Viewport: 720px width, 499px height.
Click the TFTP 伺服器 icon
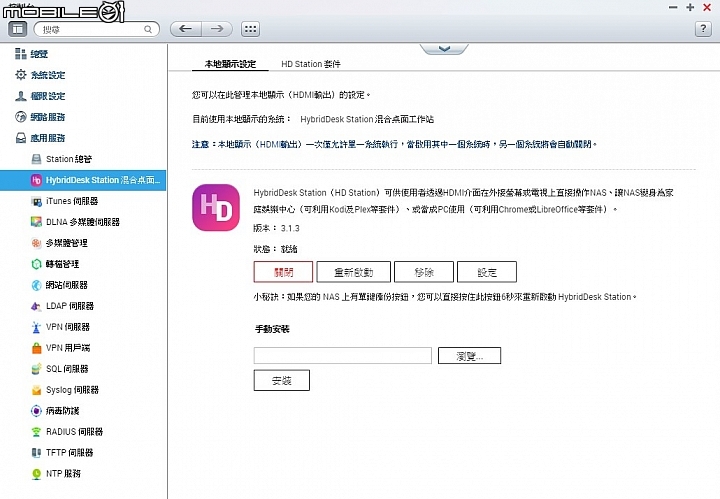pos(36,453)
